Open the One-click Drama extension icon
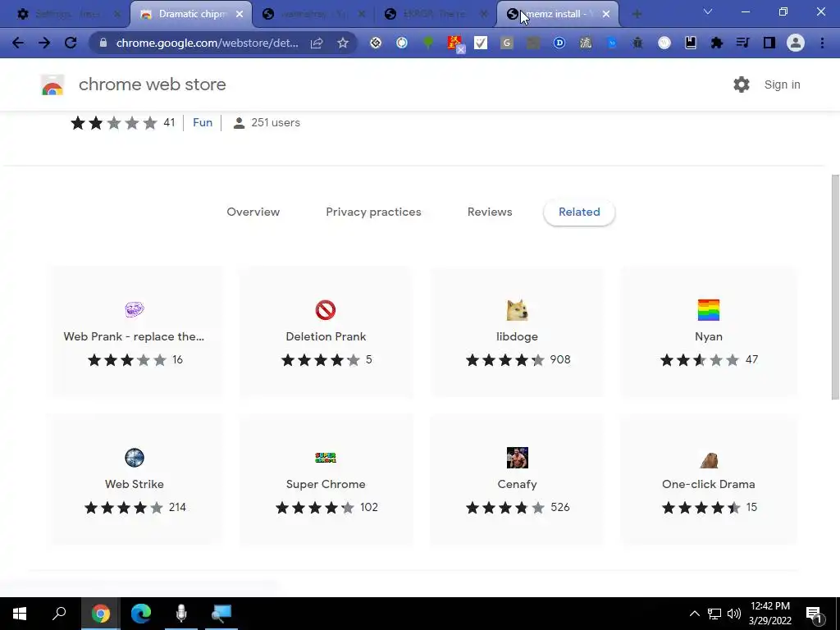The image size is (840, 630). pos(708,459)
